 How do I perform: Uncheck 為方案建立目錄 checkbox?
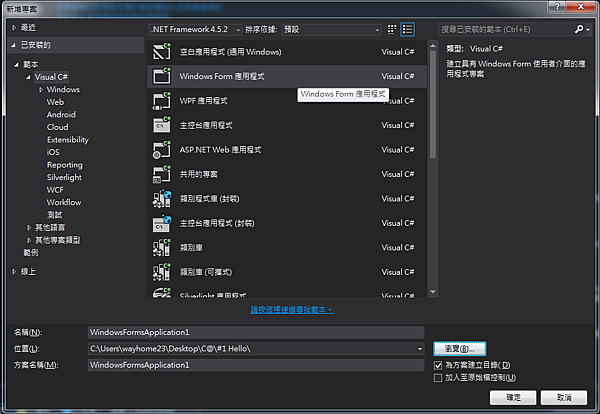pos(438,365)
